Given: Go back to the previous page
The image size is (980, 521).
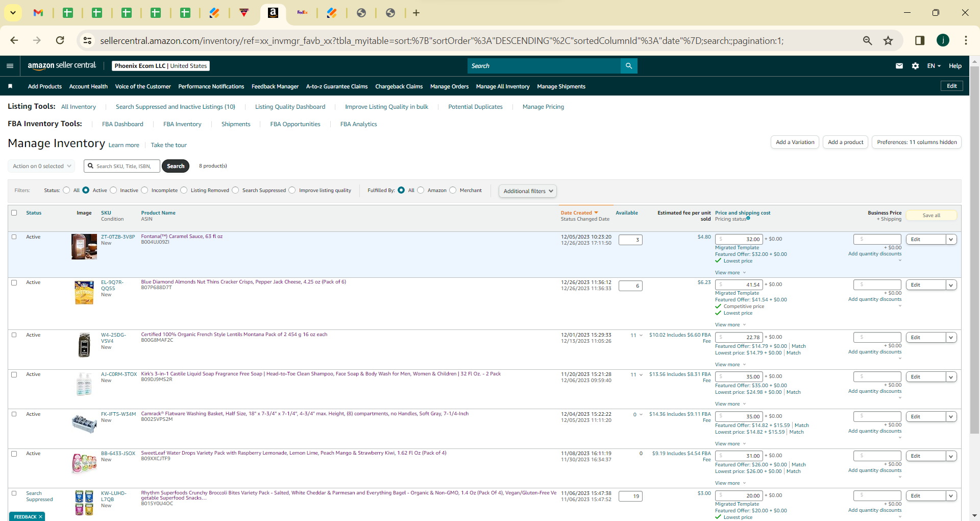Looking at the screenshot, I should click(x=14, y=40).
